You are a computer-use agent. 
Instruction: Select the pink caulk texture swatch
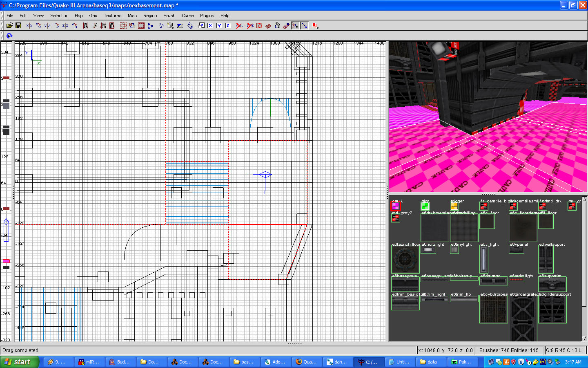(x=395, y=206)
